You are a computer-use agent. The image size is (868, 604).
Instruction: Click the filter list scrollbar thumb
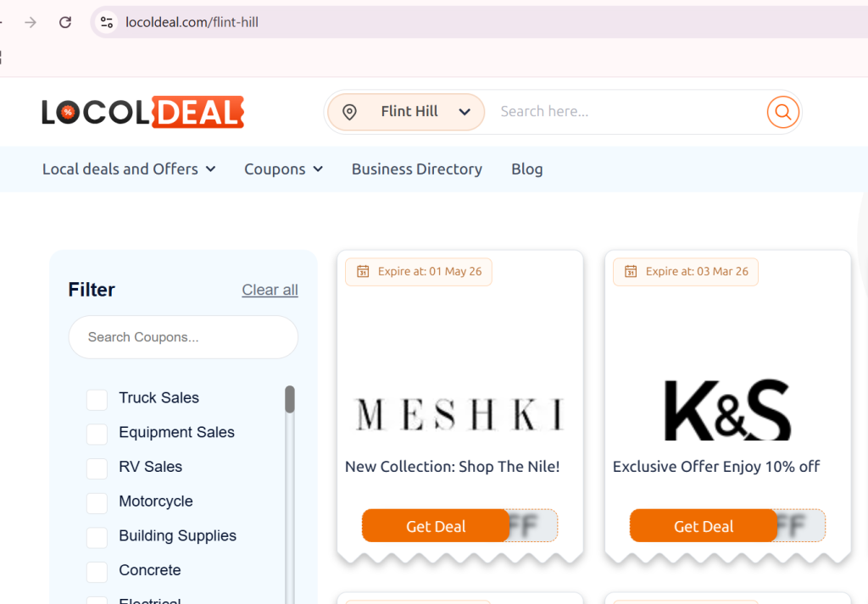(290, 399)
